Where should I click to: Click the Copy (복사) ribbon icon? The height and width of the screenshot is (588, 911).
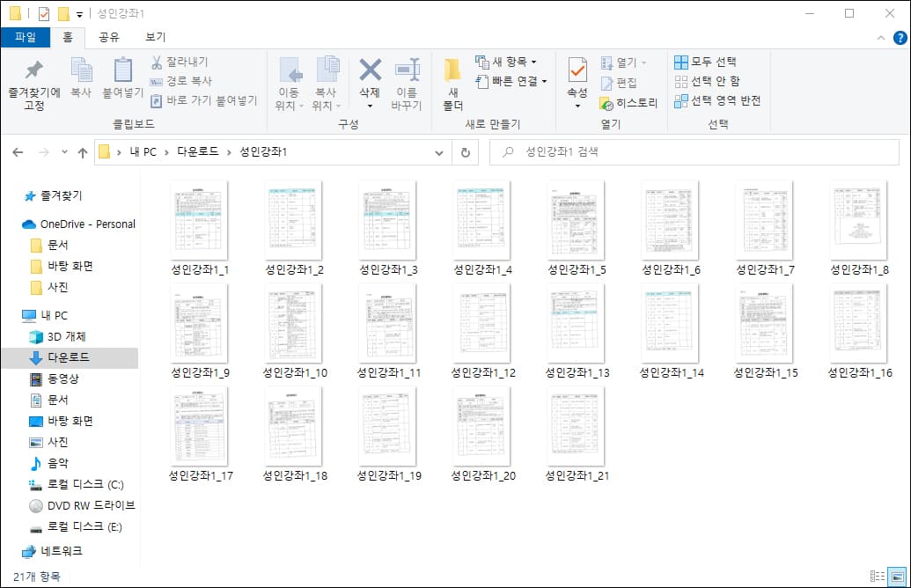81,70
